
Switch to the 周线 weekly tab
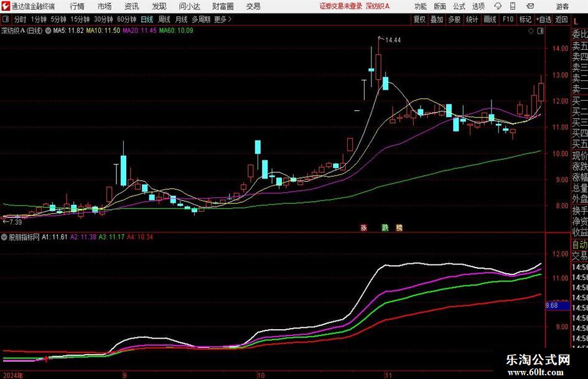[x=164, y=19]
